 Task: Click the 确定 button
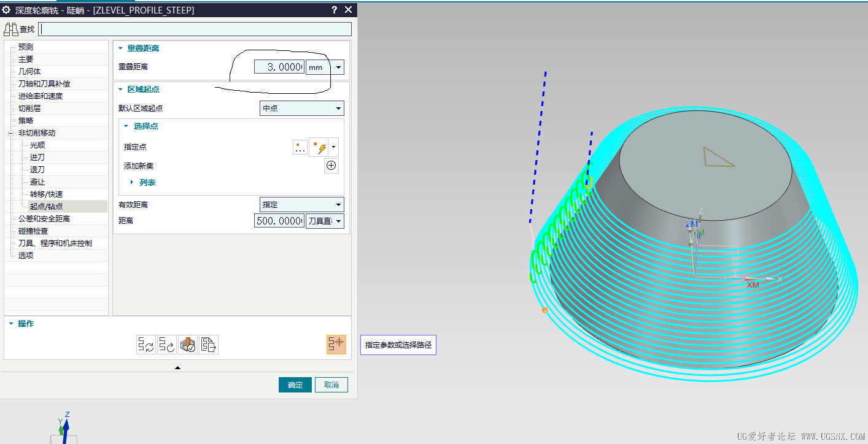[x=295, y=385]
